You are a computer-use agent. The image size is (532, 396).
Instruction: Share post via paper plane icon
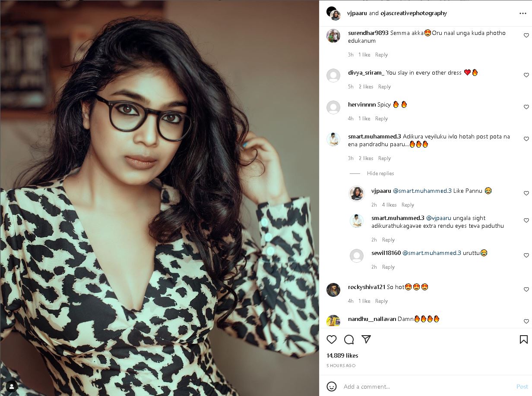(366, 339)
